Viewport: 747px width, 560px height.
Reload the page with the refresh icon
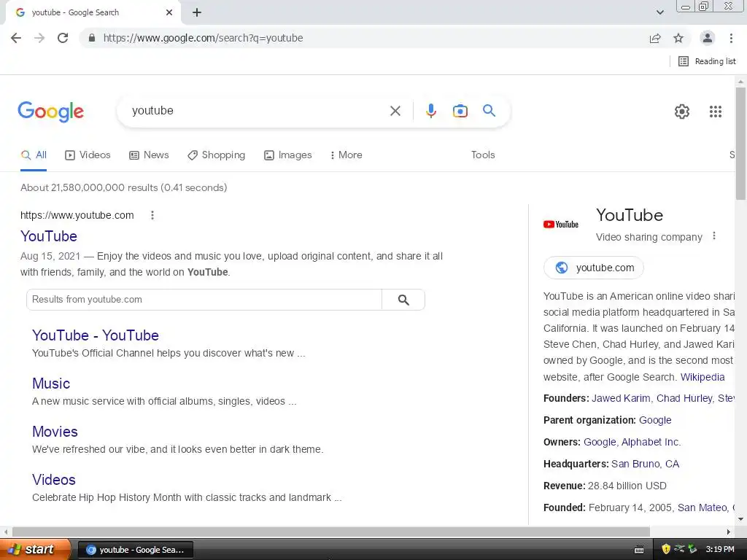coord(63,38)
